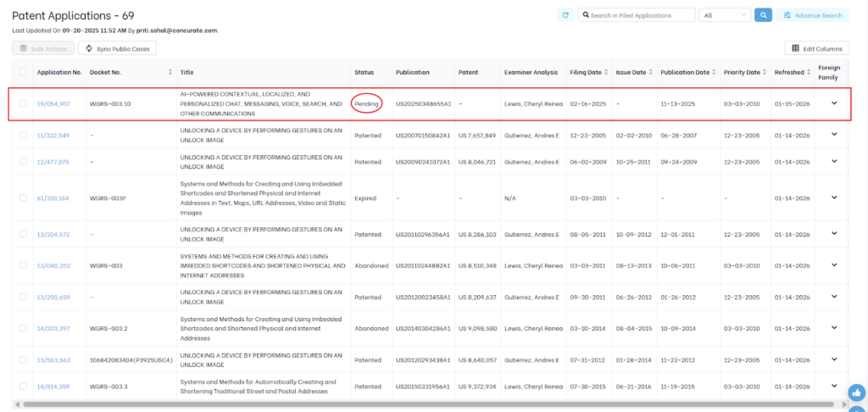Screen dimensions: 868x412
Task: Tick the select-all checkbox in table header
Action: [23, 72]
